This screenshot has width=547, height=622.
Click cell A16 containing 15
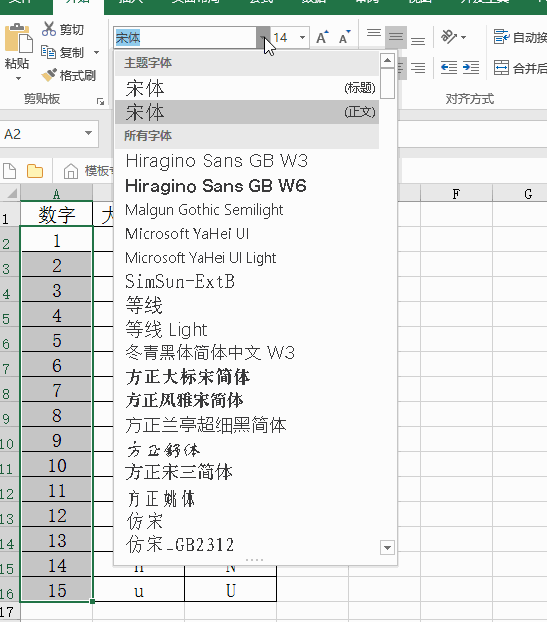click(57, 590)
